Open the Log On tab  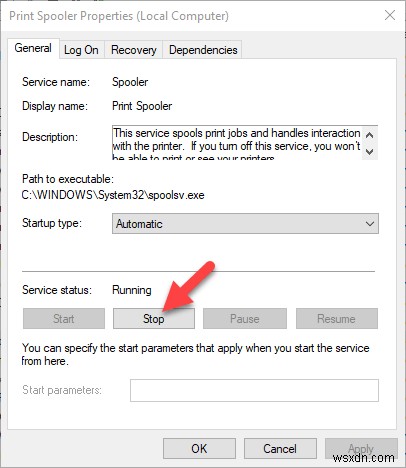(81, 50)
